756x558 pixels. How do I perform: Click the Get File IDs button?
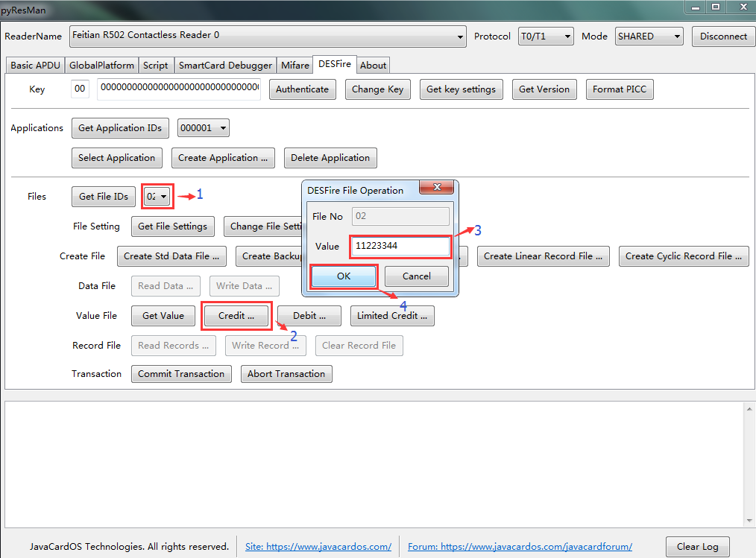tap(104, 197)
